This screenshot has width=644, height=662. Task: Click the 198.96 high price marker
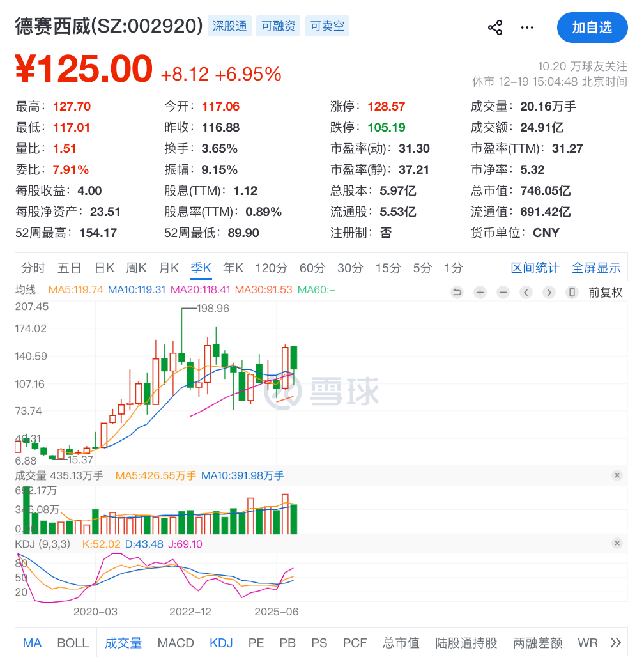click(x=213, y=308)
